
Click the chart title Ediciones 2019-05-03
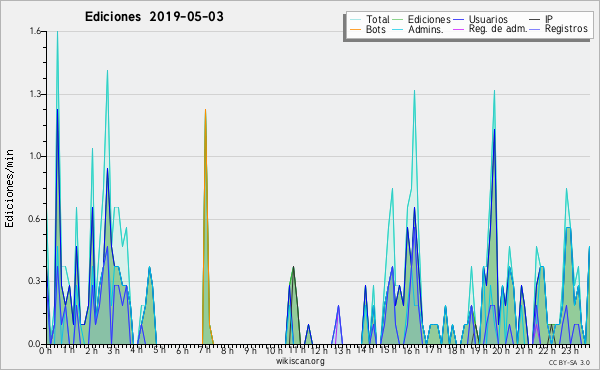(x=154, y=17)
